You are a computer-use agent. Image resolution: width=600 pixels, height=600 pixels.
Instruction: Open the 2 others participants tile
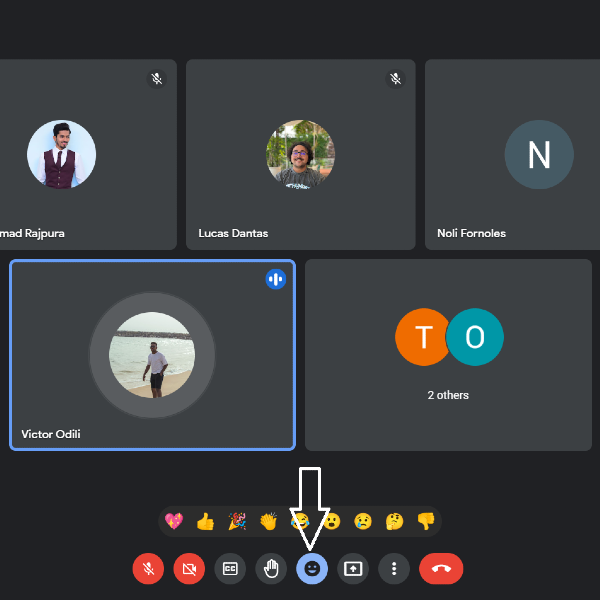tap(448, 355)
